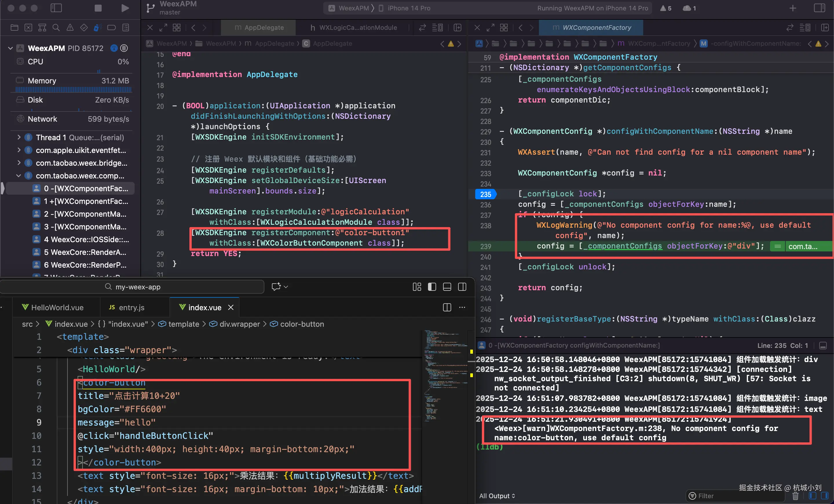The width and height of the screenshot is (834, 504).
Task: Open the breakpoint navigator icon
Action: point(111,28)
